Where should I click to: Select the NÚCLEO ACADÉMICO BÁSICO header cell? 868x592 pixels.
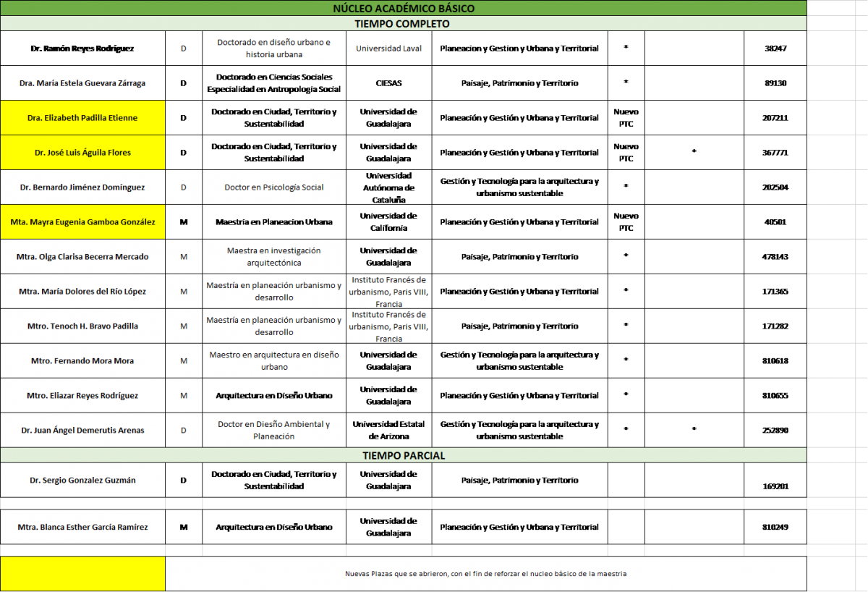pyautogui.click(x=403, y=8)
